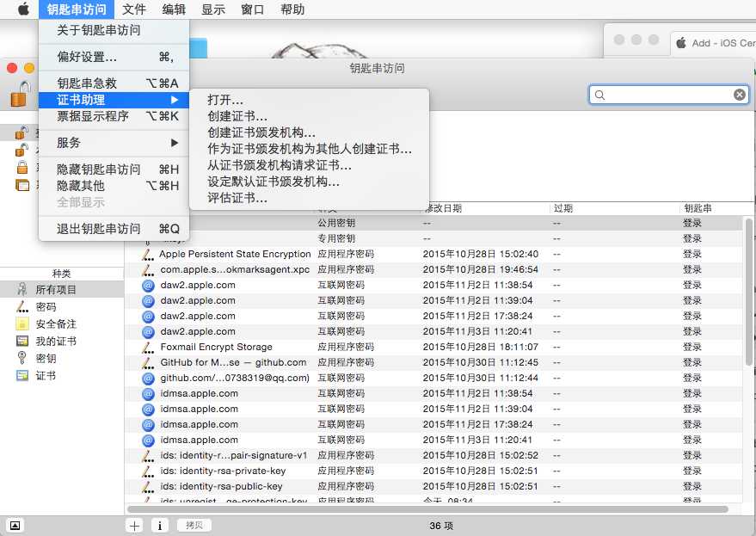Select ids: identity-r...pair-signature-v1 row
The image size is (756, 536).
(x=434, y=455)
